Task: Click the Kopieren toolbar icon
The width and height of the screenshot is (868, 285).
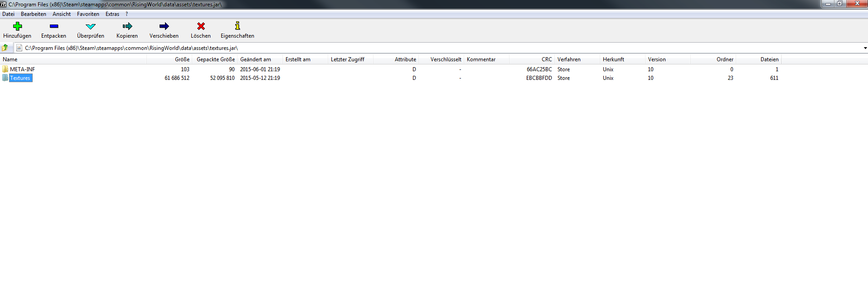Action: [x=127, y=26]
